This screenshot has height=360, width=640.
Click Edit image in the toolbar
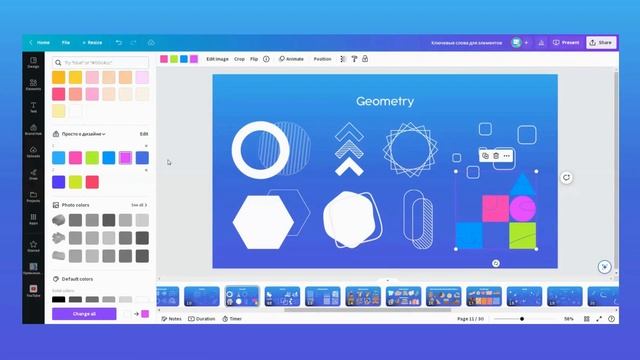(217, 59)
